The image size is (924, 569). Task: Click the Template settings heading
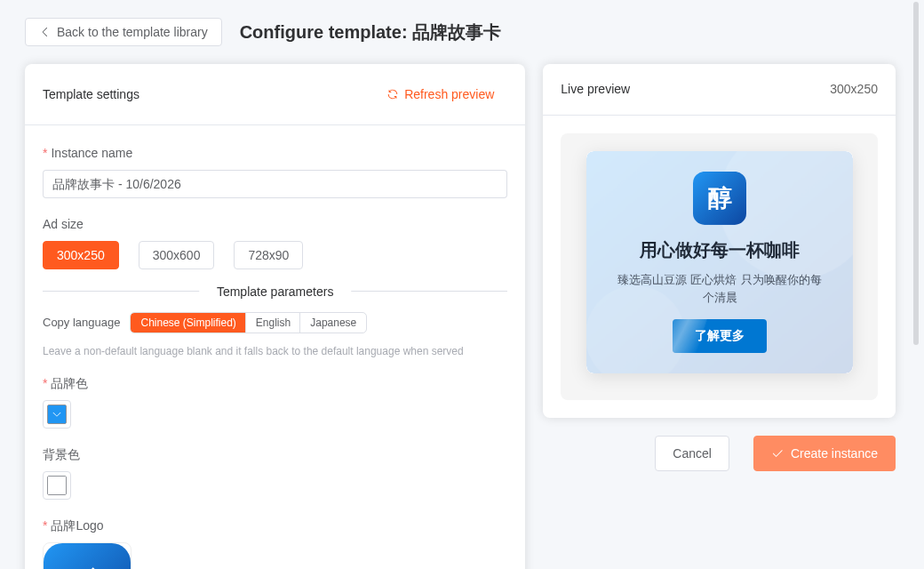[x=91, y=94]
